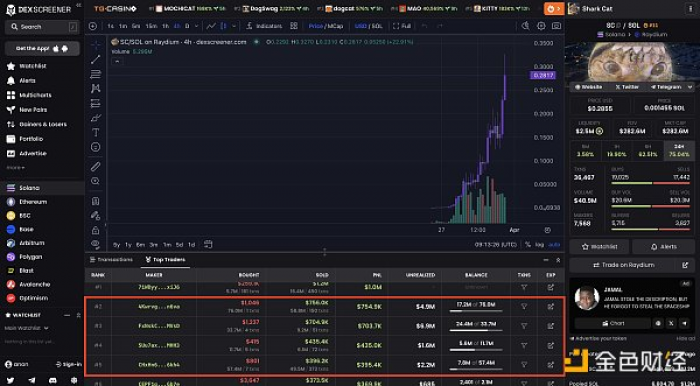The width and height of the screenshot is (700, 386).
Task: Select the trend line drawing tool
Action: 96,59
